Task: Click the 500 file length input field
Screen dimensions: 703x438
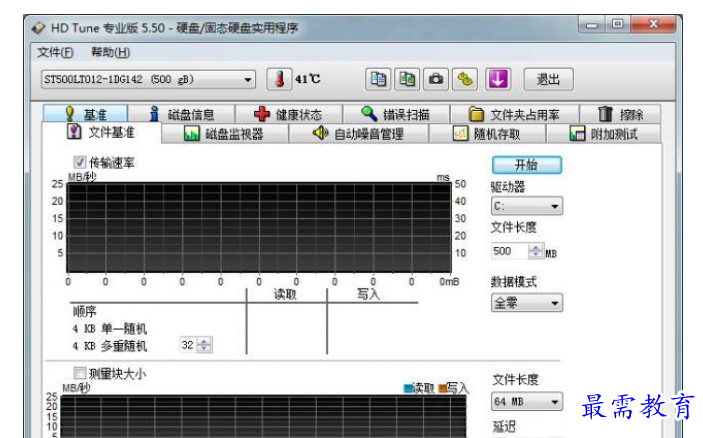Action: (x=510, y=251)
